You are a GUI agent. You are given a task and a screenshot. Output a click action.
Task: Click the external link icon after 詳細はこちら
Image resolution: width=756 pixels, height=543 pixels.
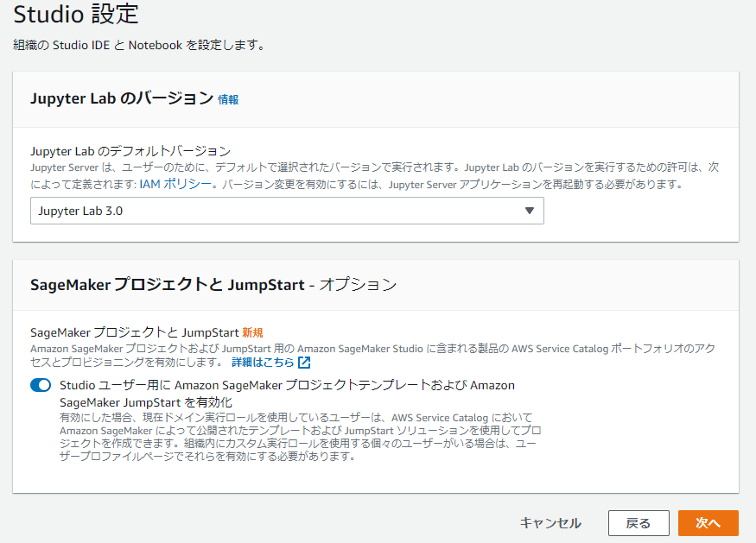304,363
